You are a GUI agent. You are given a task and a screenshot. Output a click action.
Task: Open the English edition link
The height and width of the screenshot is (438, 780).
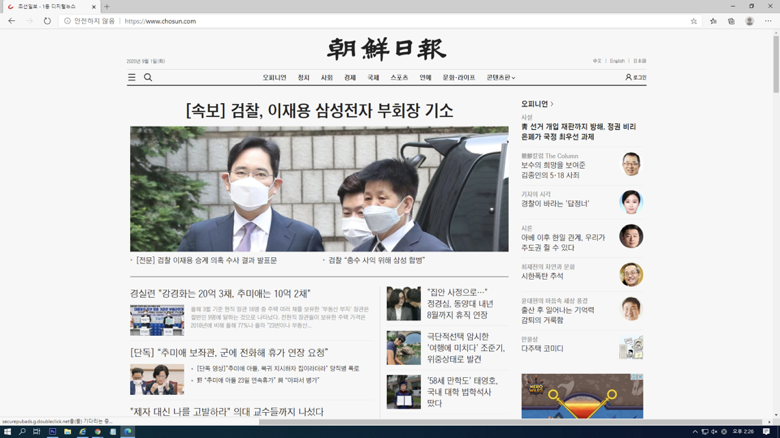click(x=617, y=61)
